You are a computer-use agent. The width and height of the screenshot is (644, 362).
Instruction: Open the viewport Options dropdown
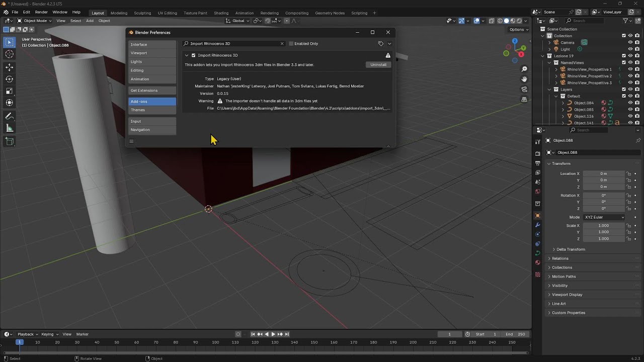pos(519,30)
